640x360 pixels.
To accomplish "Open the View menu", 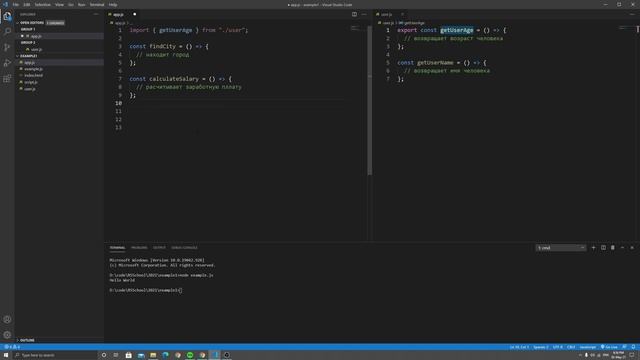I will coord(59,4).
